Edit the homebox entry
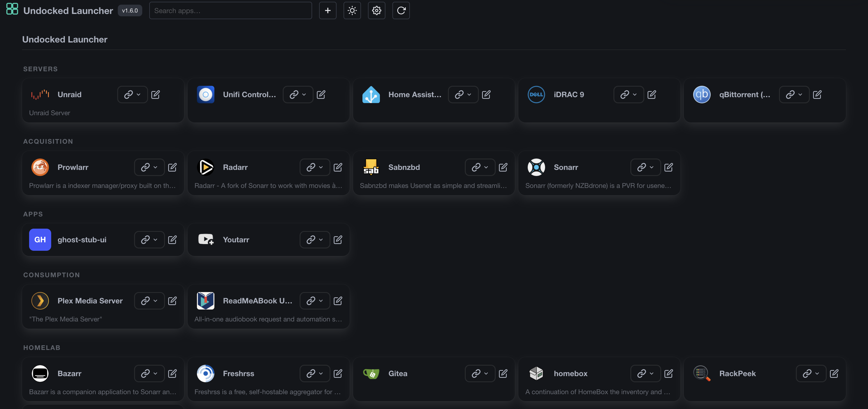This screenshot has height=409, width=868. click(668, 373)
